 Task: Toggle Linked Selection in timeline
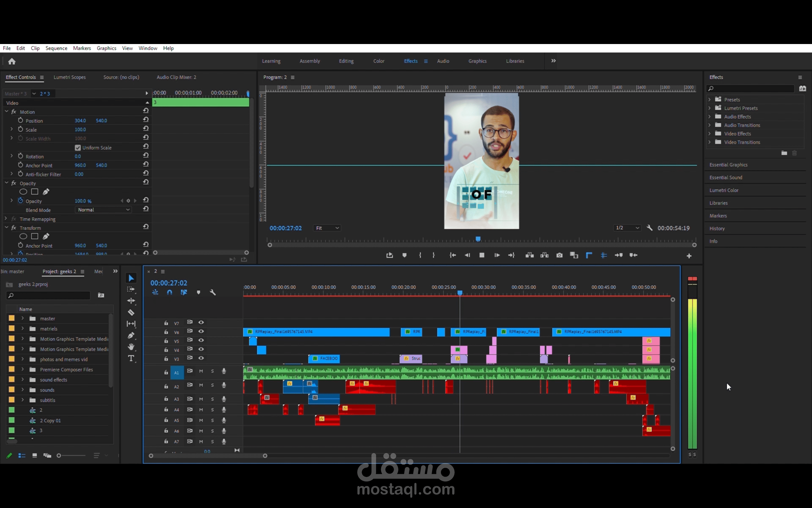pos(184,292)
